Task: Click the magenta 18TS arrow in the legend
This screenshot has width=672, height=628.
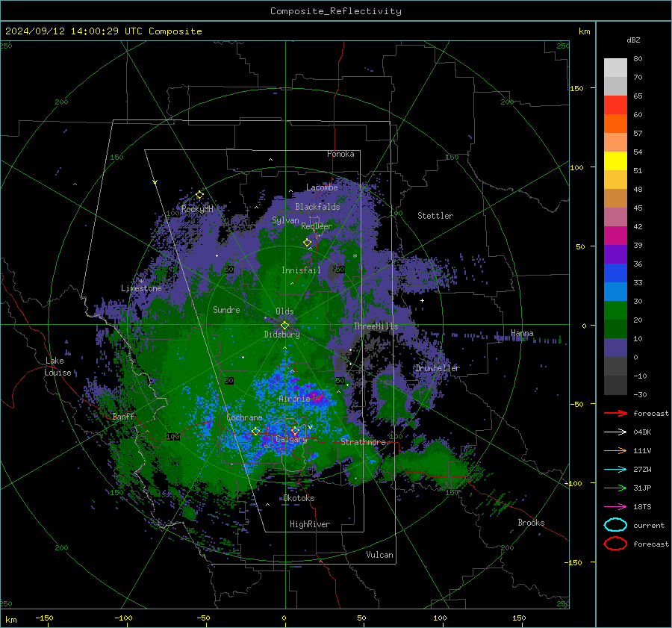Action: tap(615, 507)
